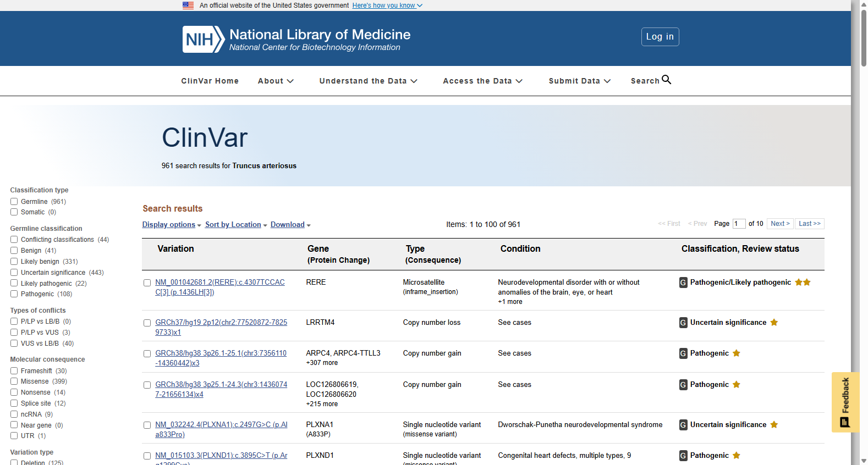Screen dimensions: 868x465
Task: Select the LRRTM4 variant row checkbox
Action: [147, 323]
